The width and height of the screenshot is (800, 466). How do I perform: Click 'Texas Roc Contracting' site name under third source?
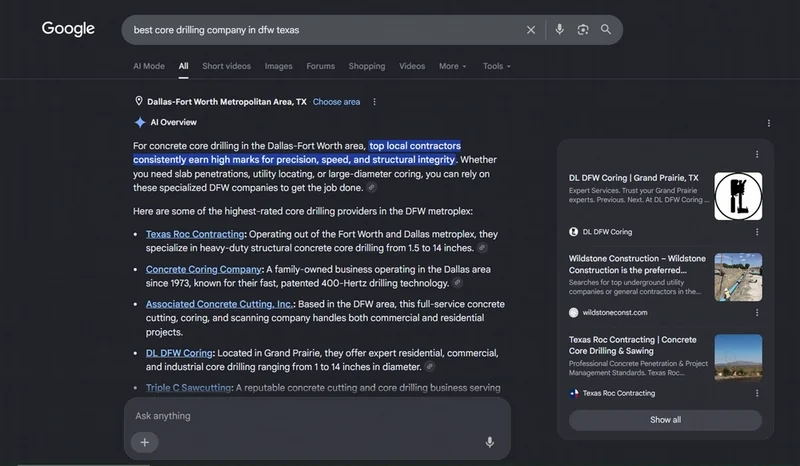[619, 393]
